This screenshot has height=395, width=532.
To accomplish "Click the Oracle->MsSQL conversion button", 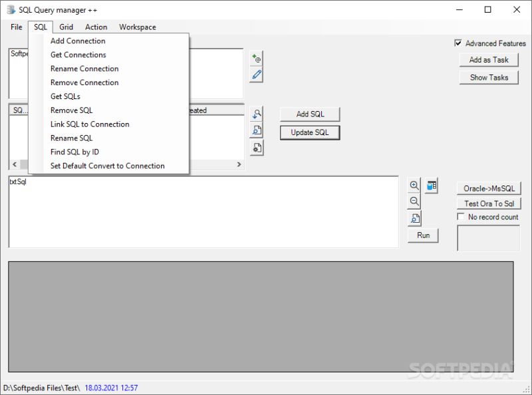I will (x=488, y=187).
